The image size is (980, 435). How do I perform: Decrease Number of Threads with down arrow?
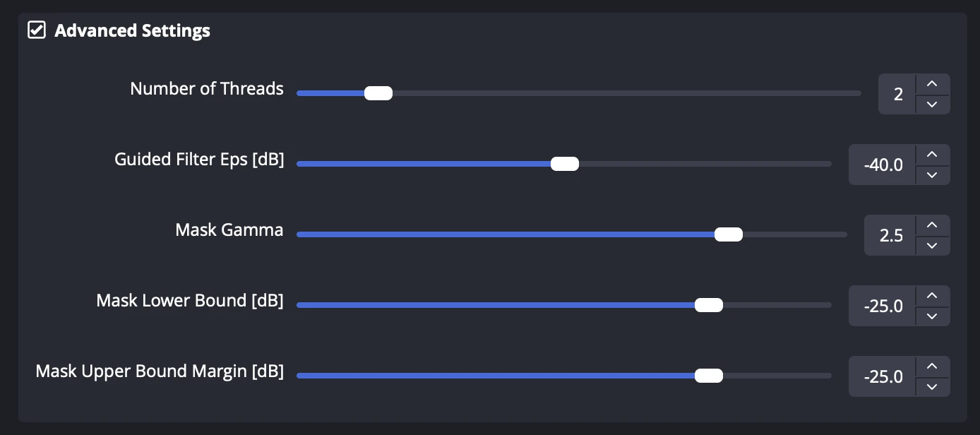[932, 104]
